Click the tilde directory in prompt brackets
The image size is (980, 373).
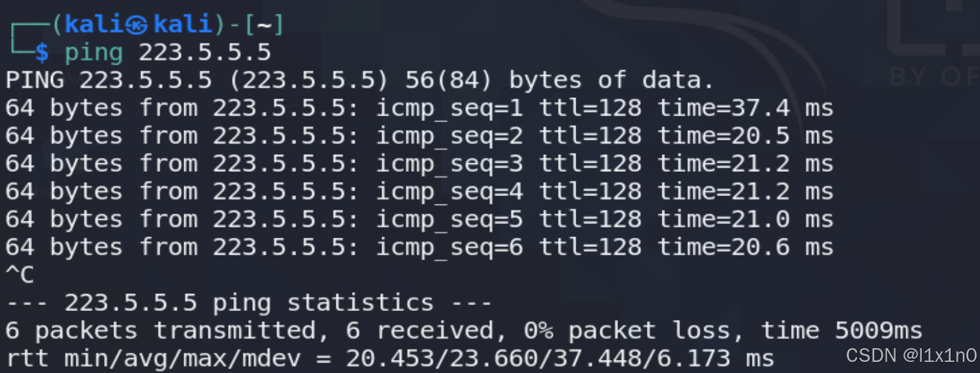click(x=264, y=25)
